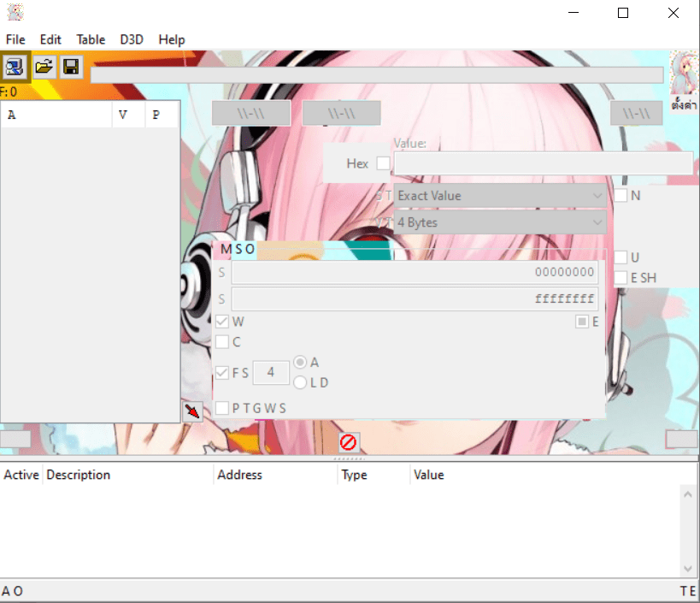Screen dimensions: 700x603
Task: Click the A O label in status bar
Action: click(12, 591)
